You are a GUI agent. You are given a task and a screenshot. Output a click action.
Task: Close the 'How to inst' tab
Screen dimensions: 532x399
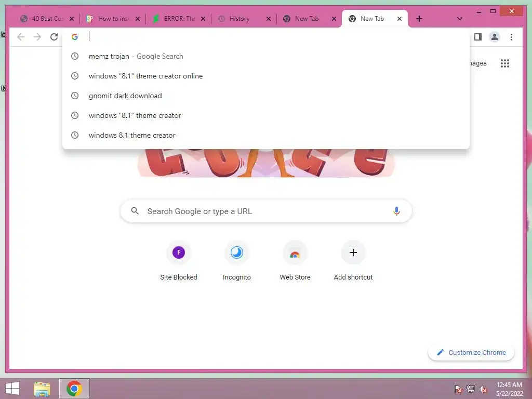point(137,19)
